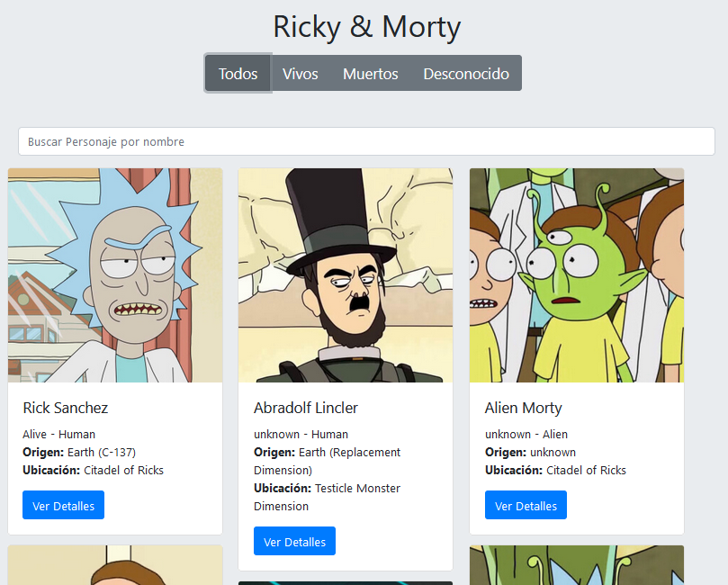Click Ver Detalles for Rick Sanchez
The width and height of the screenshot is (728, 585).
coord(63,505)
